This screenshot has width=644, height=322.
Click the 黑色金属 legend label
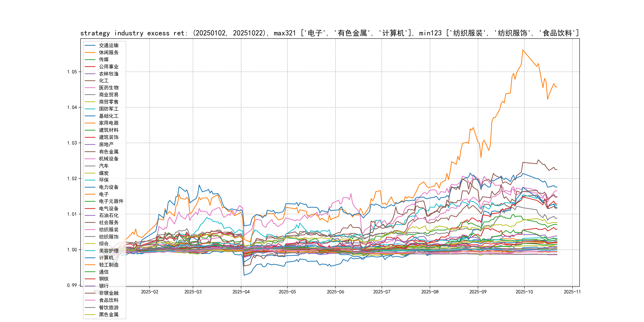(109, 314)
